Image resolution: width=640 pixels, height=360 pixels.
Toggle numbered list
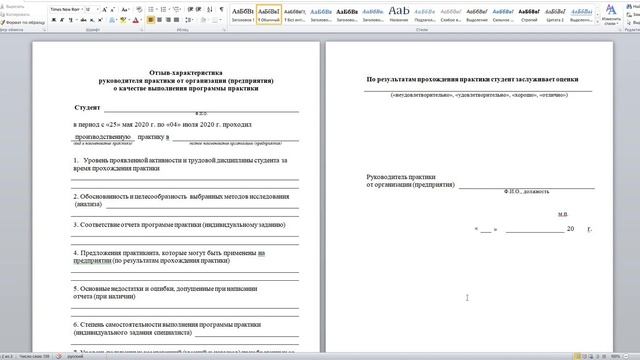coord(163,9)
